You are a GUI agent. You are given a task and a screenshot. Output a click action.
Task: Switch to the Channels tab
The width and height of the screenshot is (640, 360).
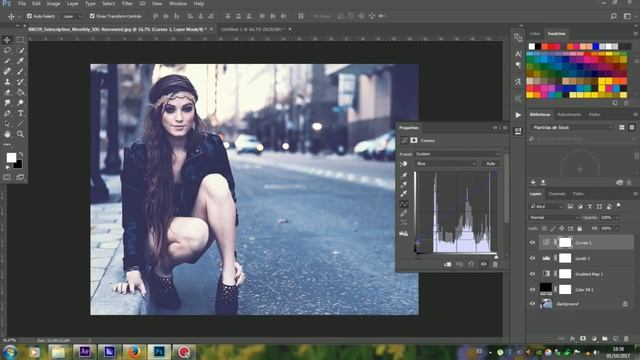point(557,194)
